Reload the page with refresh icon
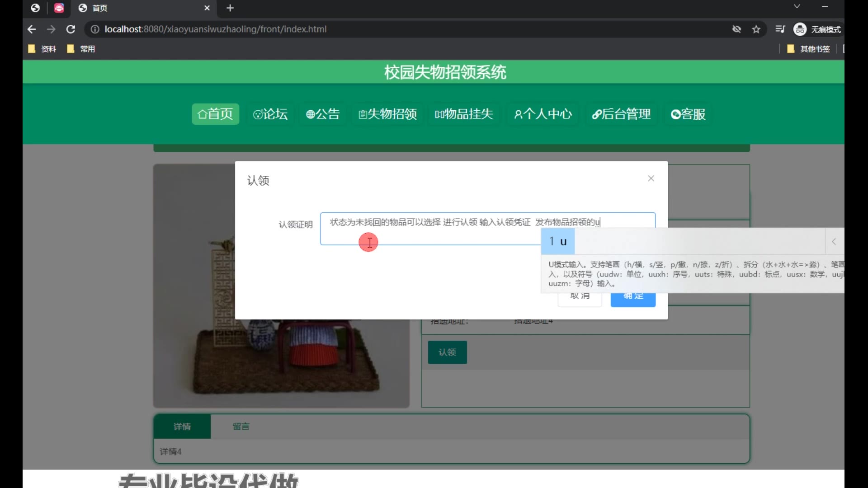This screenshot has height=488, width=868. 71,29
